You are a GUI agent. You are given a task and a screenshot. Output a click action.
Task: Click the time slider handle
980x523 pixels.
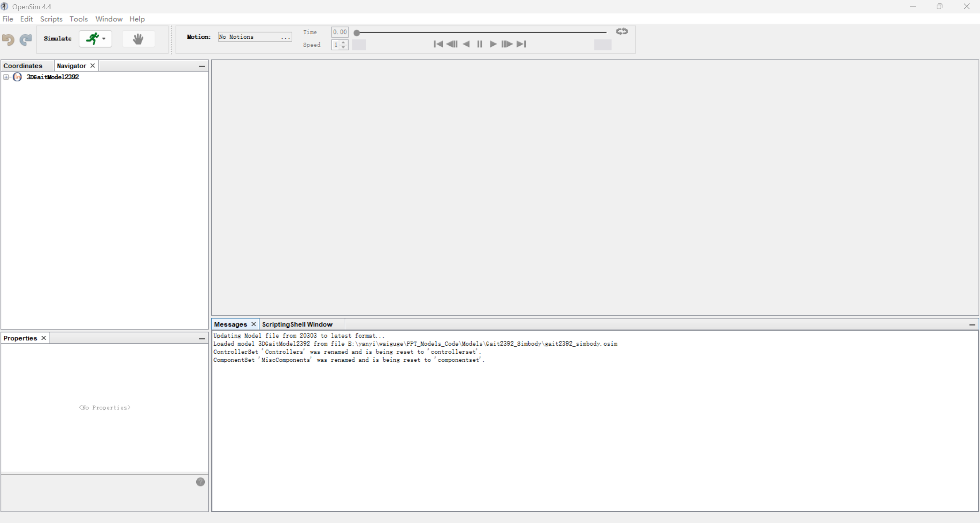[357, 33]
